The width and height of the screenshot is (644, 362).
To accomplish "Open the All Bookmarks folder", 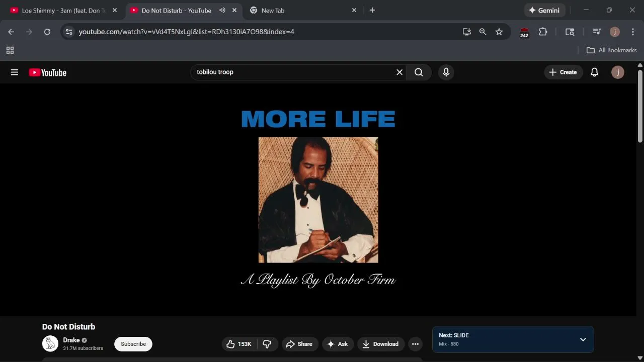I will pos(612,50).
